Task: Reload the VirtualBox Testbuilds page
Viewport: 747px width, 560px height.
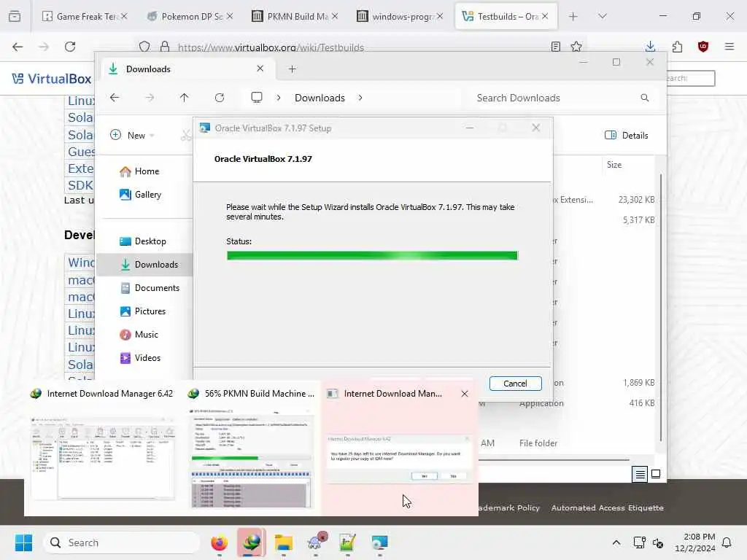Action: point(70,47)
